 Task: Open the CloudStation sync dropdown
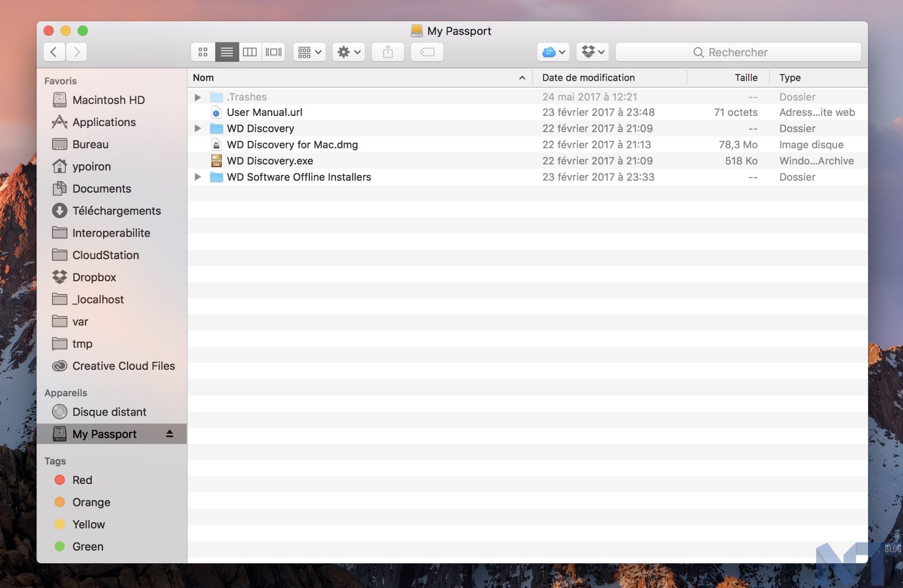click(x=553, y=52)
